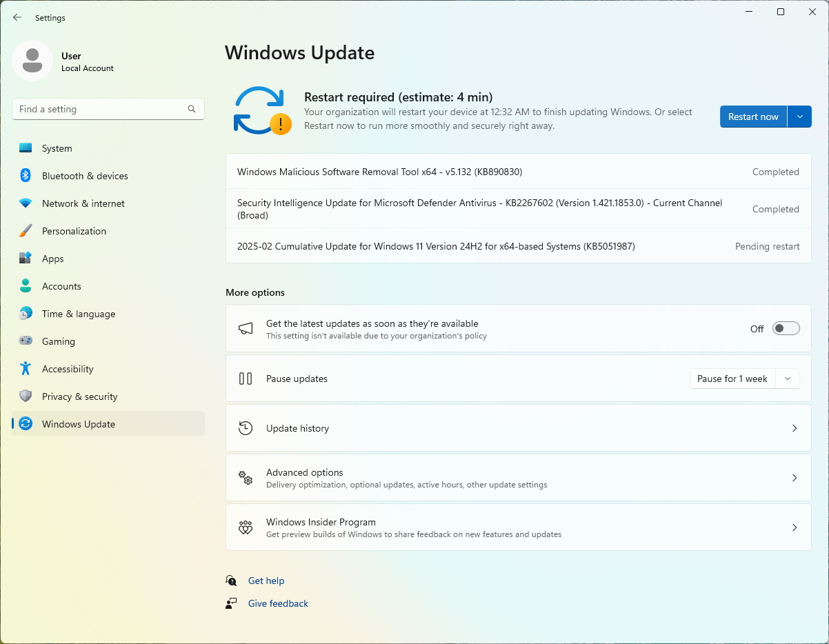Click the large update sync status icon
This screenshot has width=829, height=644.
click(x=261, y=110)
